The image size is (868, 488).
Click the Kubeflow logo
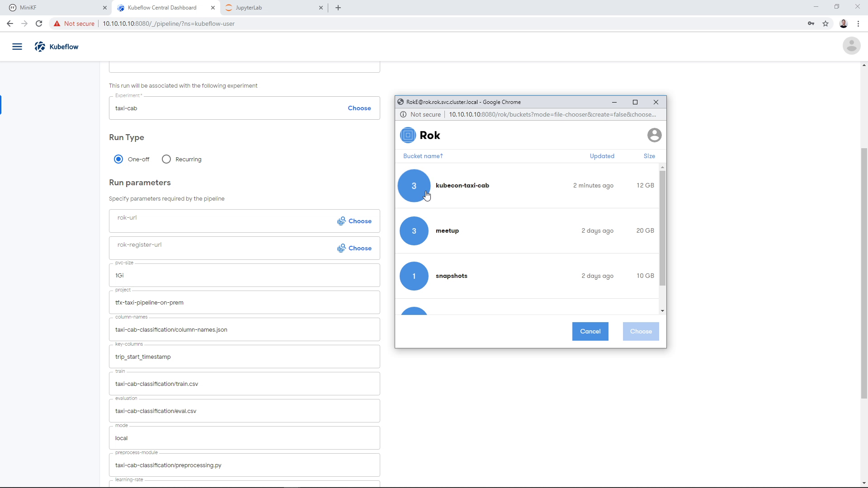[x=57, y=47]
